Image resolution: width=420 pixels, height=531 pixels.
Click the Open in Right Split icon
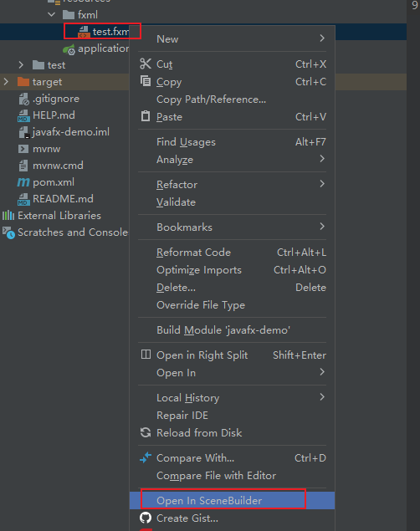coord(146,355)
